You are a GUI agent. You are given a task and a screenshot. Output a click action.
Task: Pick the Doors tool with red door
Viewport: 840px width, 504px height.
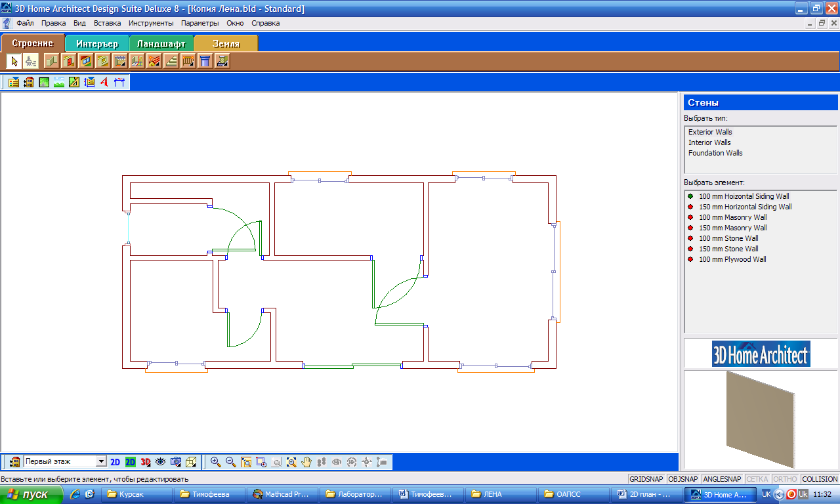[x=68, y=61]
